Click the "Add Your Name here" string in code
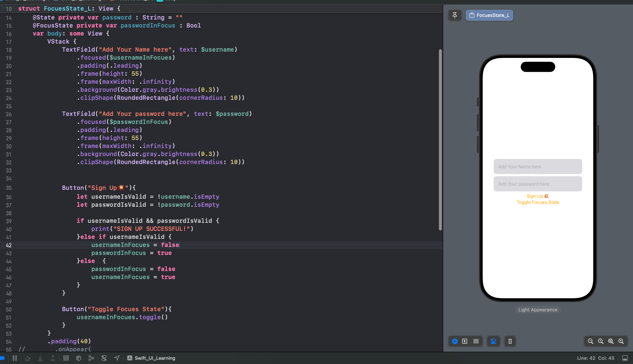 pos(135,49)
